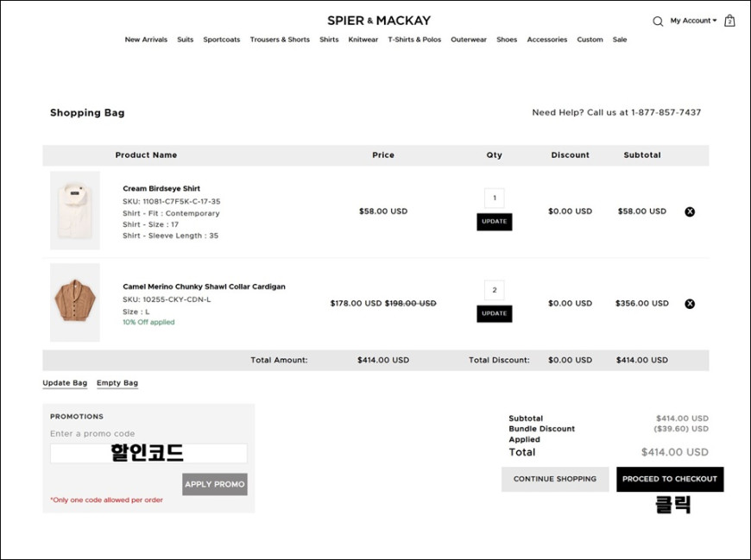Open New Arrivals menu
751x560 pixels.
point(146,40)
